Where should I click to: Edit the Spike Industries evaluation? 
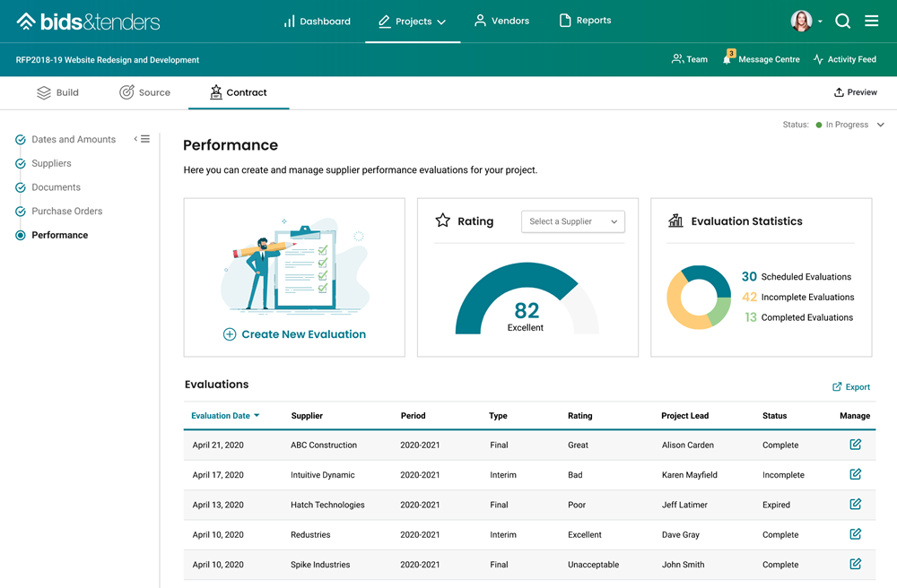(855, 565)
